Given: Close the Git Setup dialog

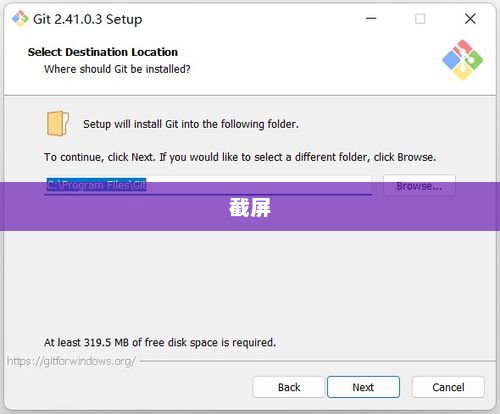Looking at the screenshot, I should 470,19.
